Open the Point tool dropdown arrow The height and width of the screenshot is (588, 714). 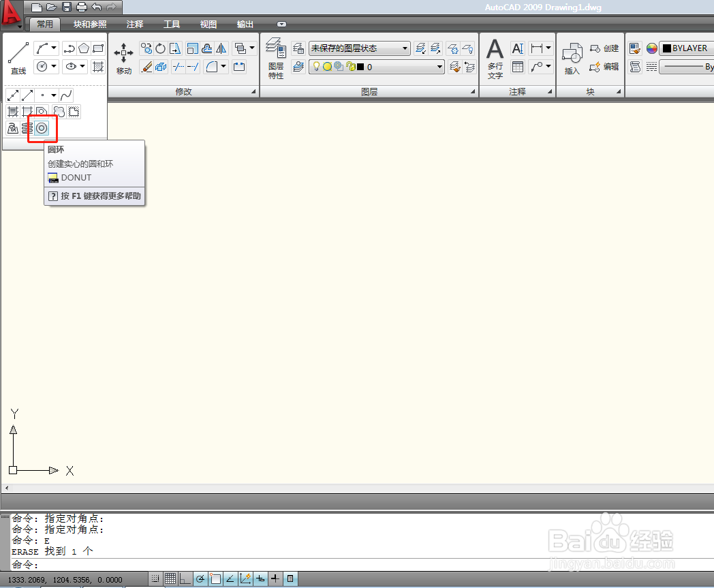(x=54, y=95)
